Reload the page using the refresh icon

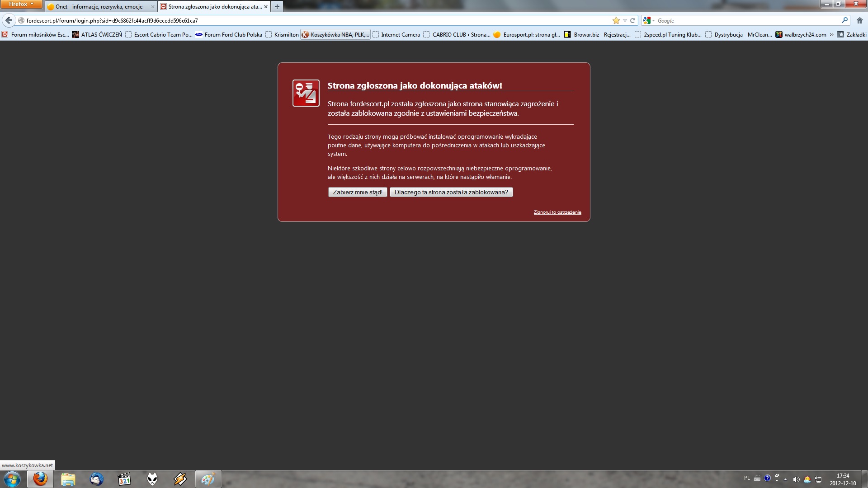[633, 20]
